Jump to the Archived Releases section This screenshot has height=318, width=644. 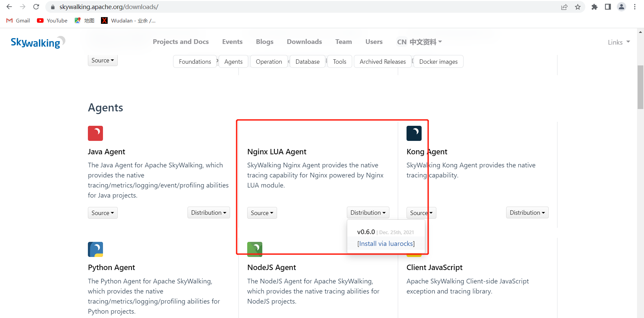click(x=382, y=62)
